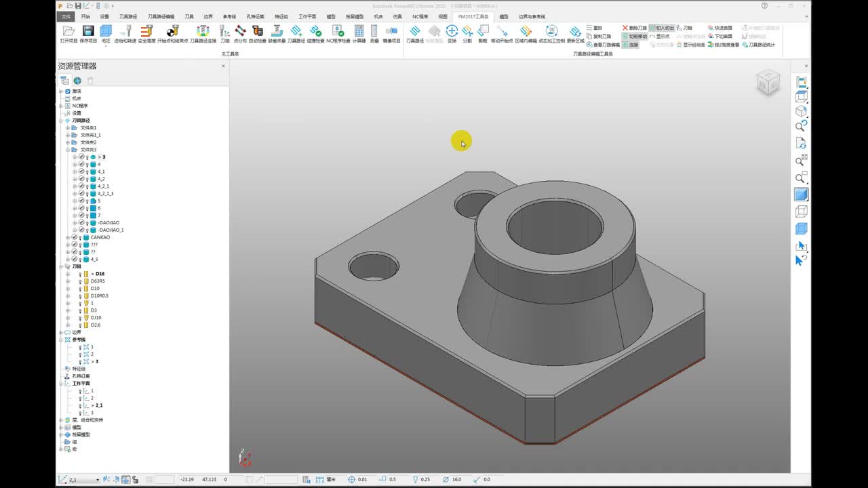The image size is (868, 488).
Task: Expand the 文件夹2 folder
Action: pos(68,142)
